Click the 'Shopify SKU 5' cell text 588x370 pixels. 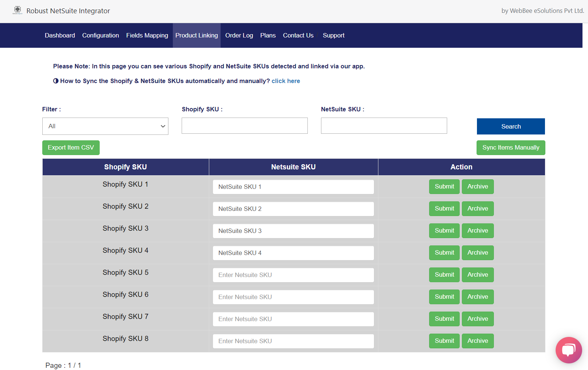pyautogui.click(x=125, y=273)
